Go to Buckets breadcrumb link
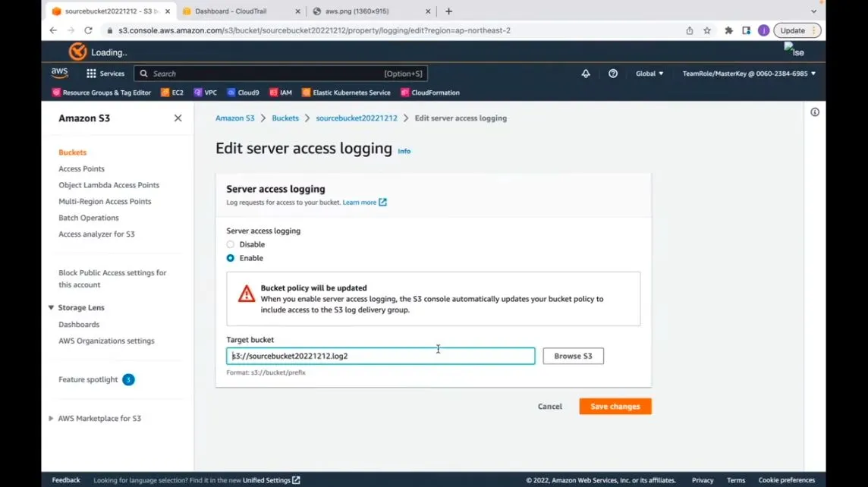 pyautogui.click(x=285, y=118)
